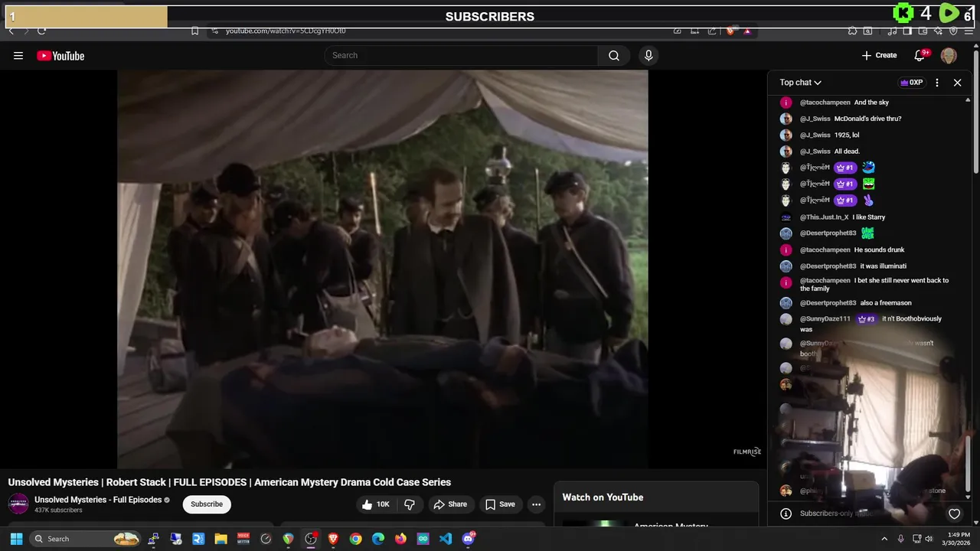The image size is (980, 551).
Task: Click @Desertprophet83 message "it was illuminati"
Action: click(883, 266)
